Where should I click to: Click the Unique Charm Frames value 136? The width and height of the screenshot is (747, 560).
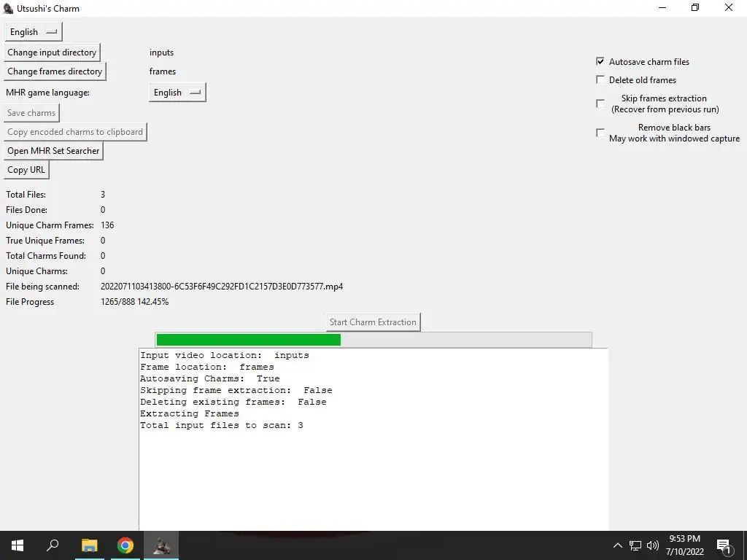coord(107,225)
